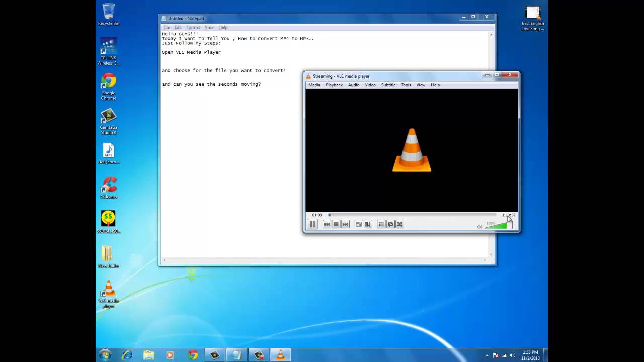Click Notepad text 'and can you see the seconds moving?'
This screenshot has height=362, width=644.
coord(211,84)
